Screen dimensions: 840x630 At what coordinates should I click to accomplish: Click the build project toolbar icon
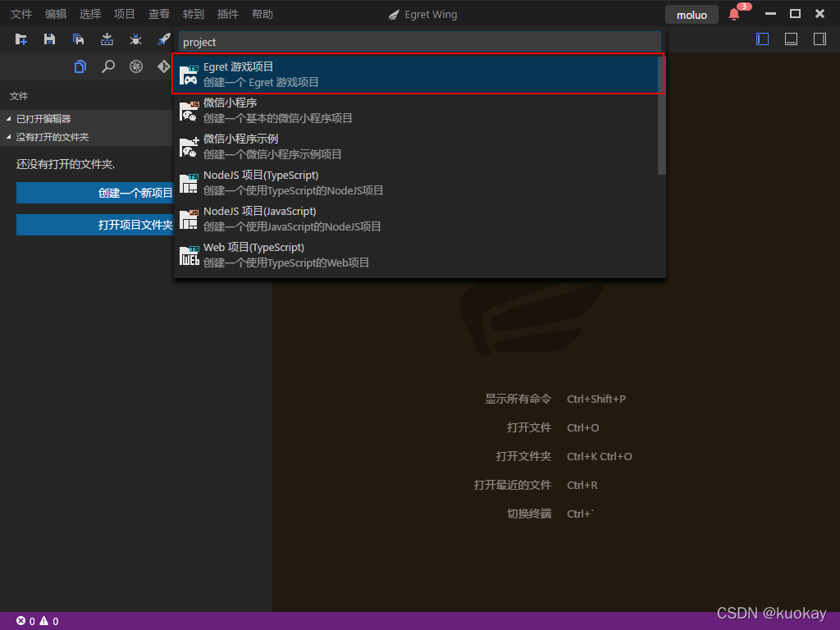tap(107, 39)
